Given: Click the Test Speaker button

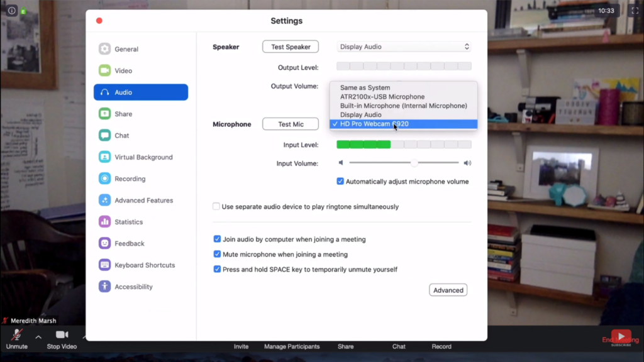Looking at the screenshot, I should click(291, 47).
